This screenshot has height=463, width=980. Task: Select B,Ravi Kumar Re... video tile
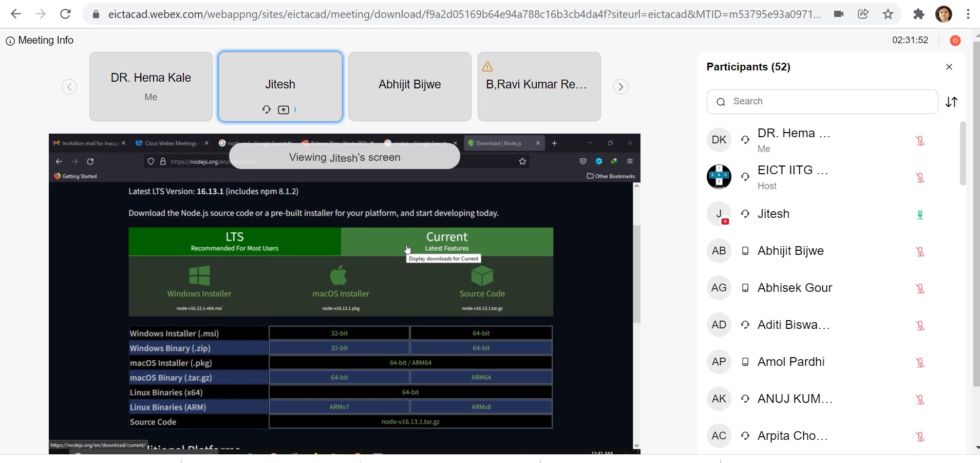click(539, 86)
